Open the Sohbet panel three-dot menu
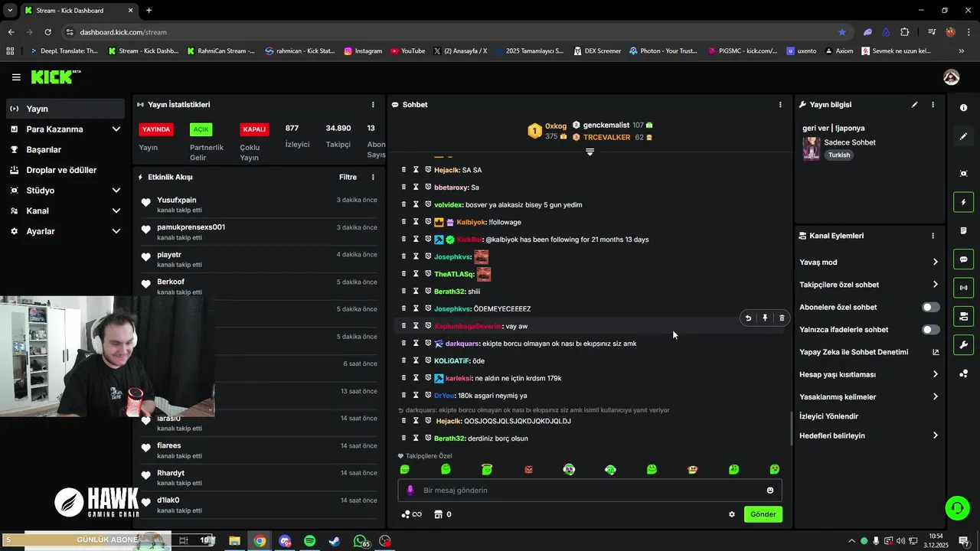Screen dimensions: 980x551 pyautogui.click(x=780, y=104)
